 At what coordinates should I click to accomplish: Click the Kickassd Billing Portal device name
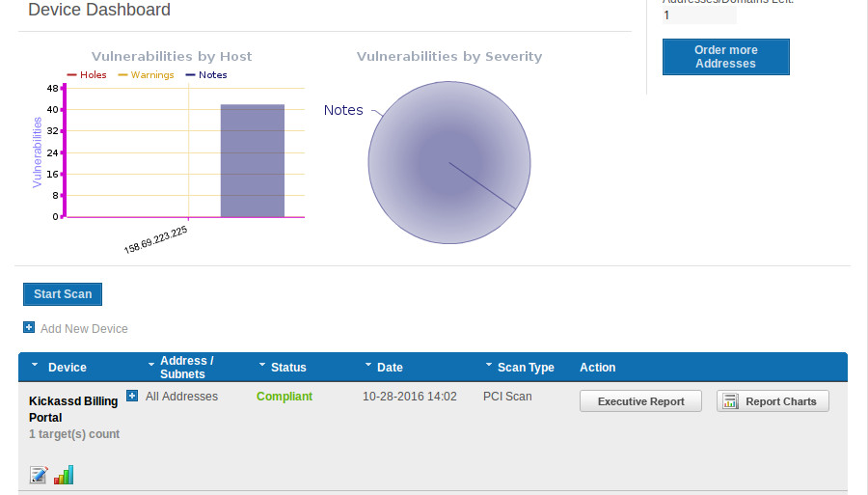coord(73,409)
